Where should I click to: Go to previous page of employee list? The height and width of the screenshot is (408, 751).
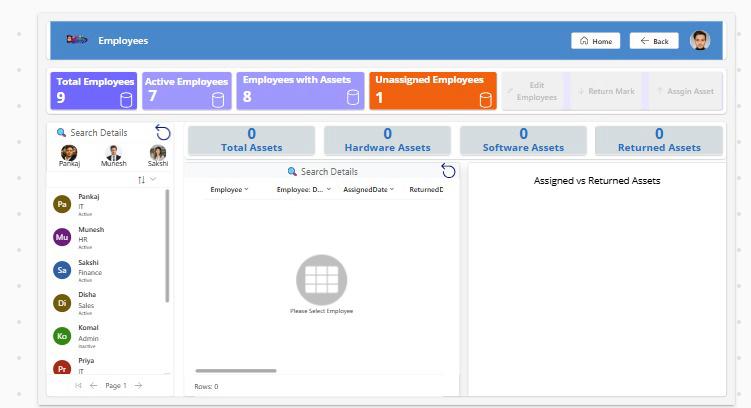click(x=93, y=385)
